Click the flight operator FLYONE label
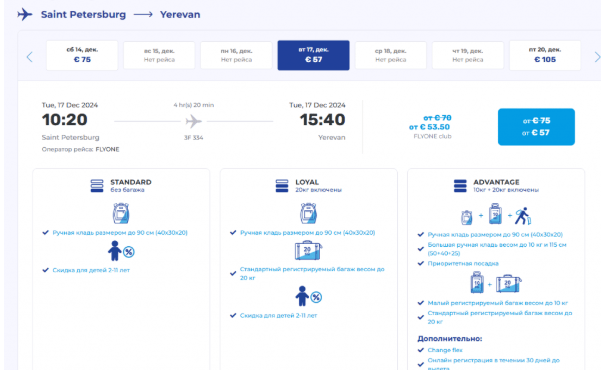This screenshot has height=377, width=601. (x=80, y=149)
